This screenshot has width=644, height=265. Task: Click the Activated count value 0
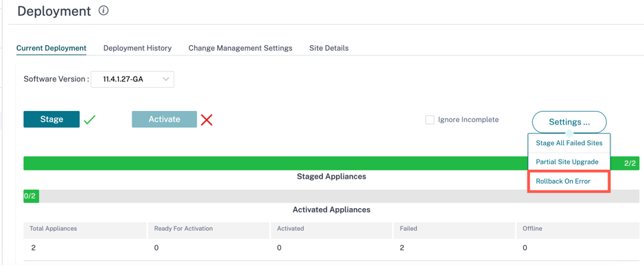(x=279, y=248)
